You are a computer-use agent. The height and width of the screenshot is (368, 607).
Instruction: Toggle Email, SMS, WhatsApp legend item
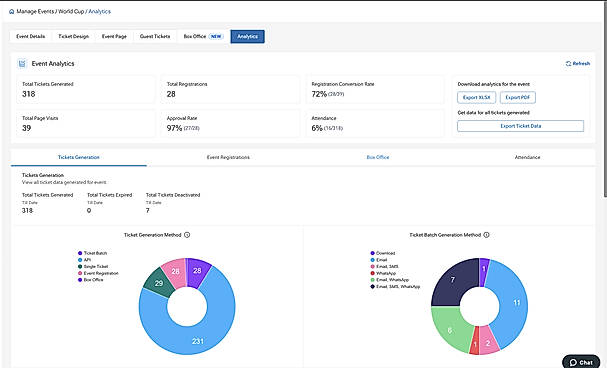[x=395, y=287]
